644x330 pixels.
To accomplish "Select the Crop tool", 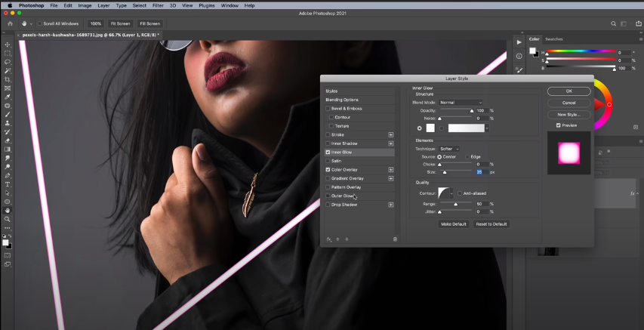I will pyautogui.click(x=8, y=79).
